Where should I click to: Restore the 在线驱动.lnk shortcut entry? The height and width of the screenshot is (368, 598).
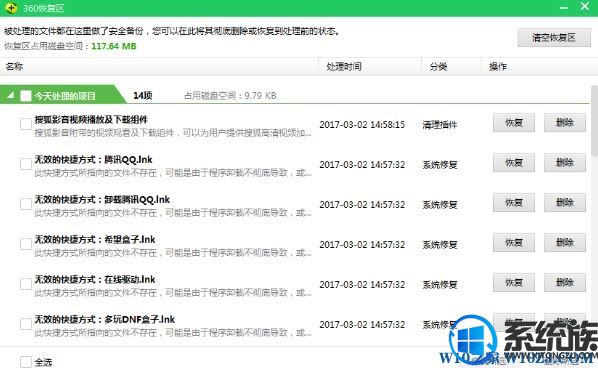point(514,283)
